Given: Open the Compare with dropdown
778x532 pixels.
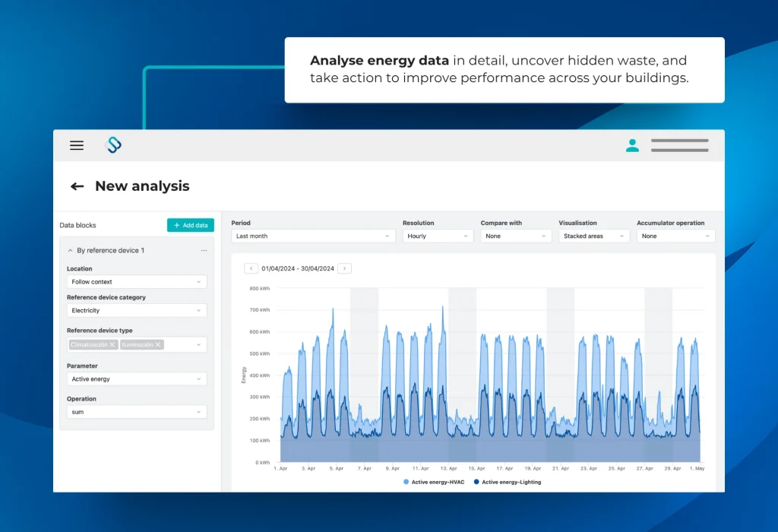Looking at the screenshot, I should 515,236.
